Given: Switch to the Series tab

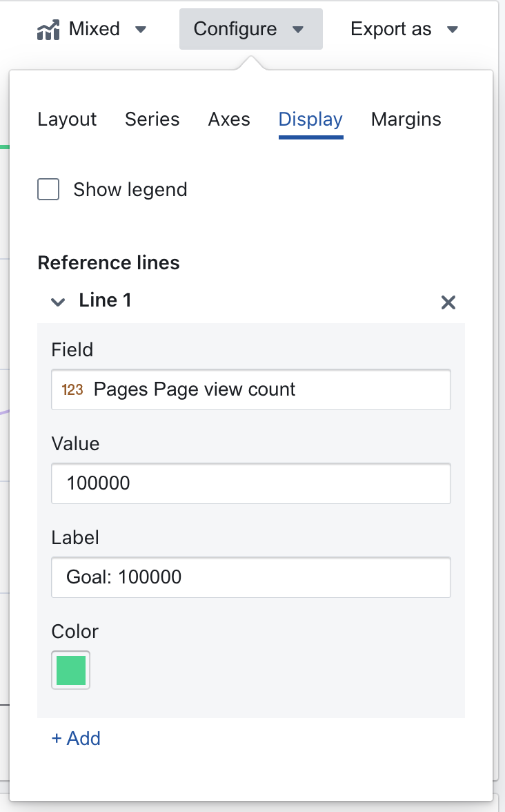Looking at the screenshot, I should pos(152,119).
